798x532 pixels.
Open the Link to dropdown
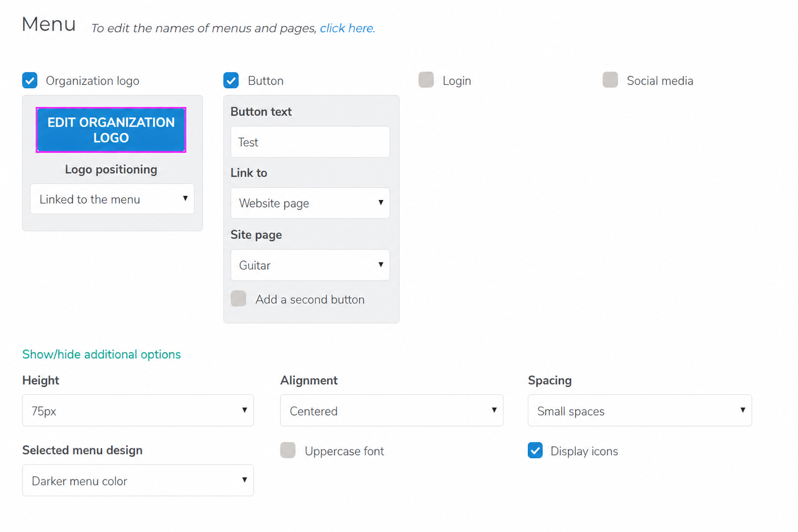click(310, 203)
